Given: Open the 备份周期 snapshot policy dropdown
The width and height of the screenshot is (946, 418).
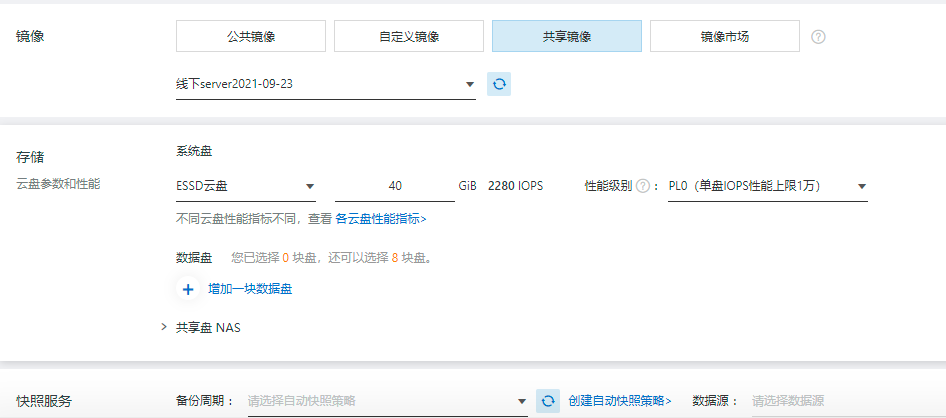Looking at the screenshot, I should pos(387,401).
